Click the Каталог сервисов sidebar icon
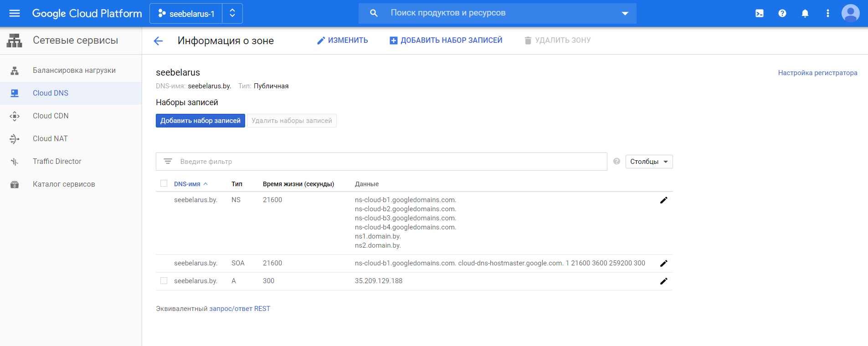The image size is (868, 346). click(x=15, y=184)
